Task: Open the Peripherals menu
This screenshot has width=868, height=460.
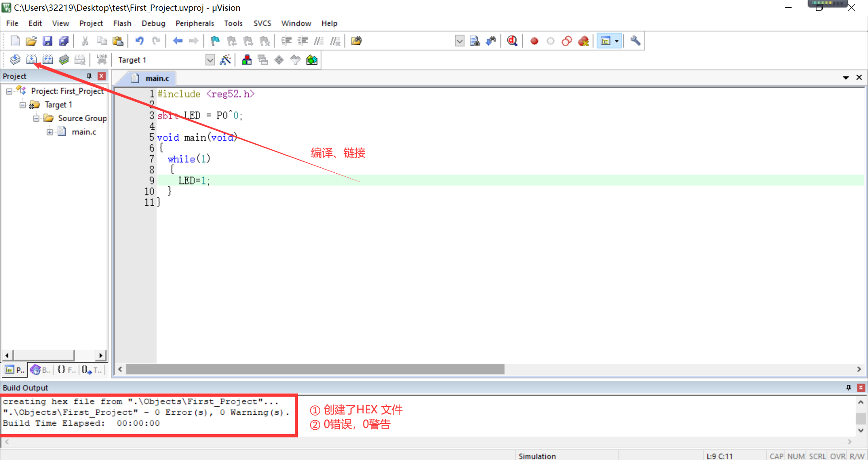Action: pos(194,23)
